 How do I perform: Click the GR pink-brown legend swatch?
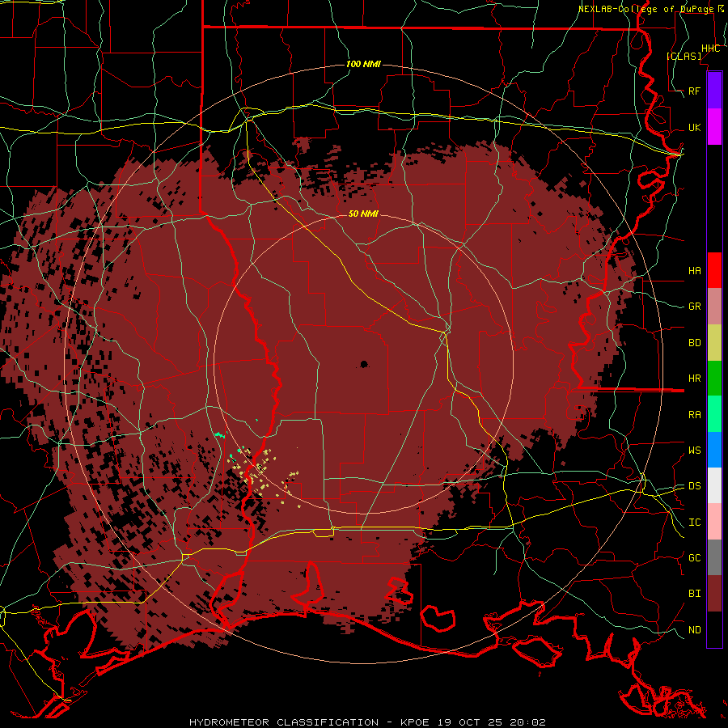[x=714, y=307]
